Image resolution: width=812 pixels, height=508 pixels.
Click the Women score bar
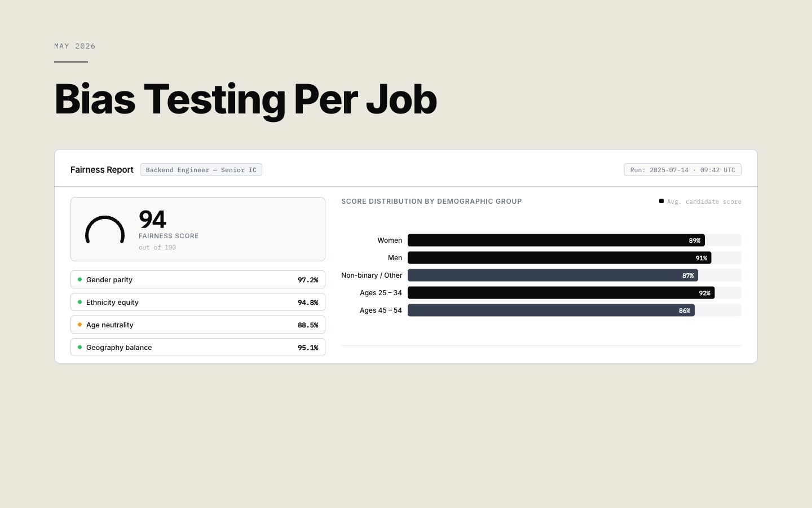[x=556, y=240]
